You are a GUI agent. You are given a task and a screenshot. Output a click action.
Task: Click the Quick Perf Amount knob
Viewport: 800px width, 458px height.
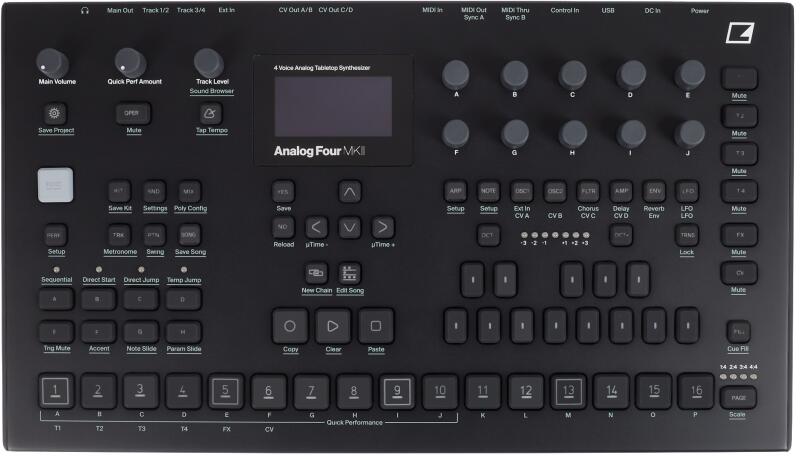point(130,63)
